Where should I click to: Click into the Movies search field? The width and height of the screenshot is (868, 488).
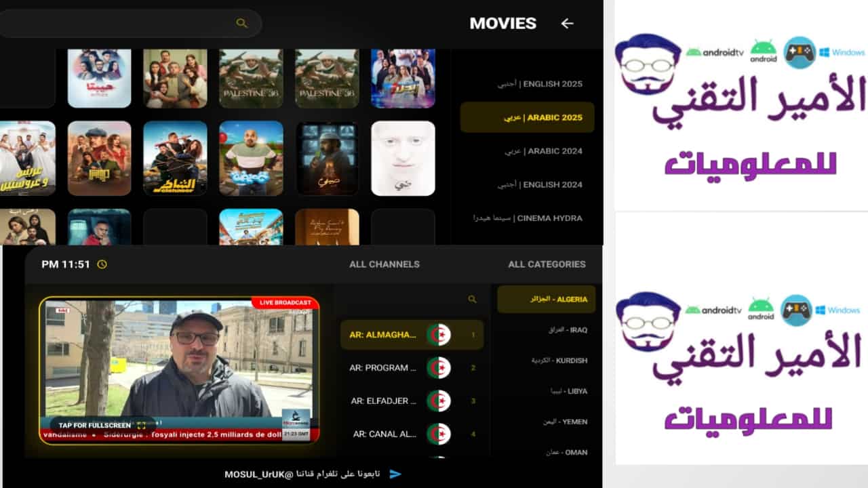click(130, 23)
